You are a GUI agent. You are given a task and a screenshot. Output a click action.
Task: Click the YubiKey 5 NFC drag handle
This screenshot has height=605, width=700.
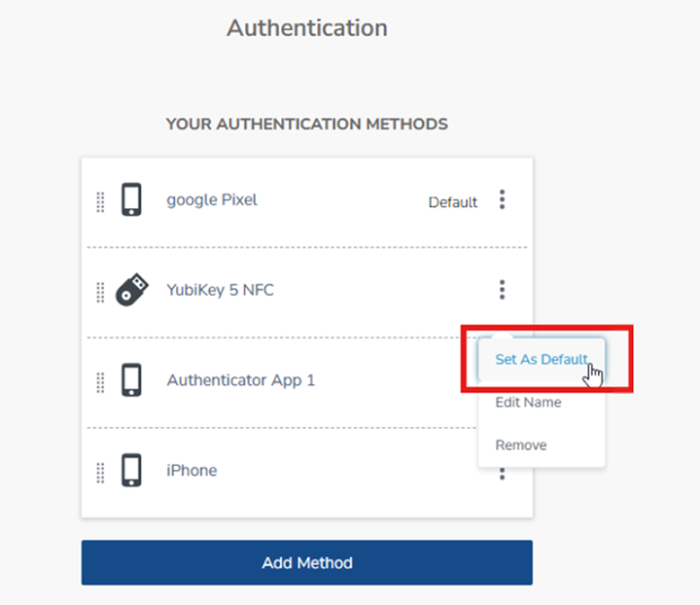click(99, 291)
